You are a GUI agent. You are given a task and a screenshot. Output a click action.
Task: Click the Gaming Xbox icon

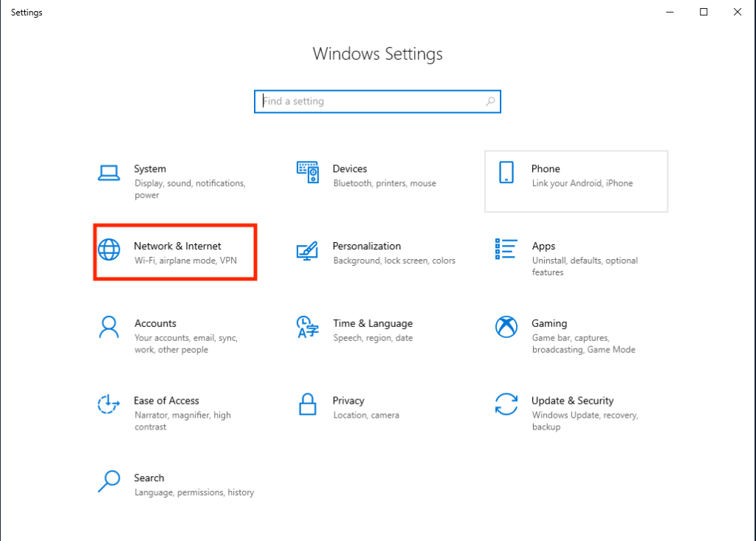pos(506,327)
